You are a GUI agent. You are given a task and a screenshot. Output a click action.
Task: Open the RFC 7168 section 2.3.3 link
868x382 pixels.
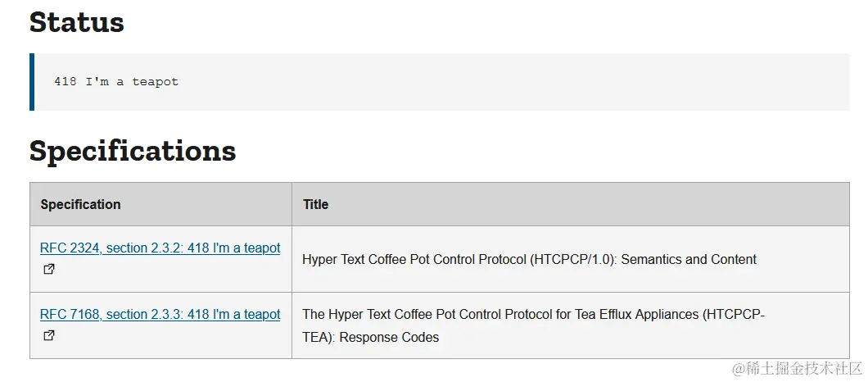[160, 314]
